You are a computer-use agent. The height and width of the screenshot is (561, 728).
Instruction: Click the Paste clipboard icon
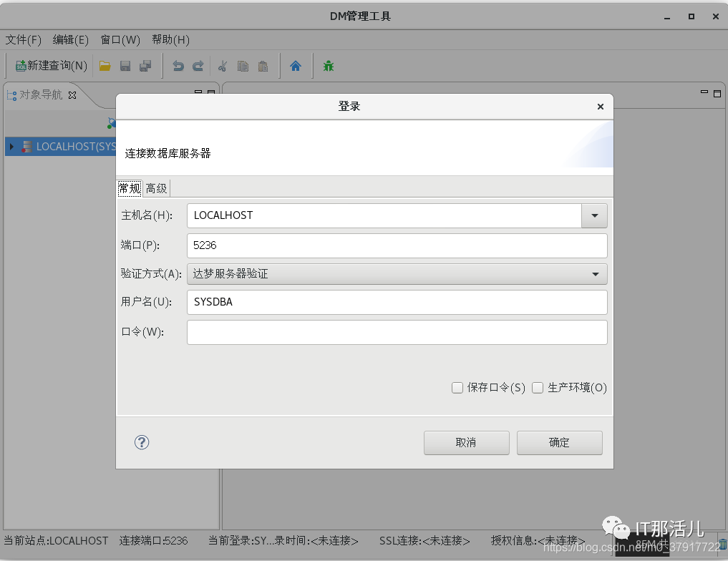click(x=263, y=66)
